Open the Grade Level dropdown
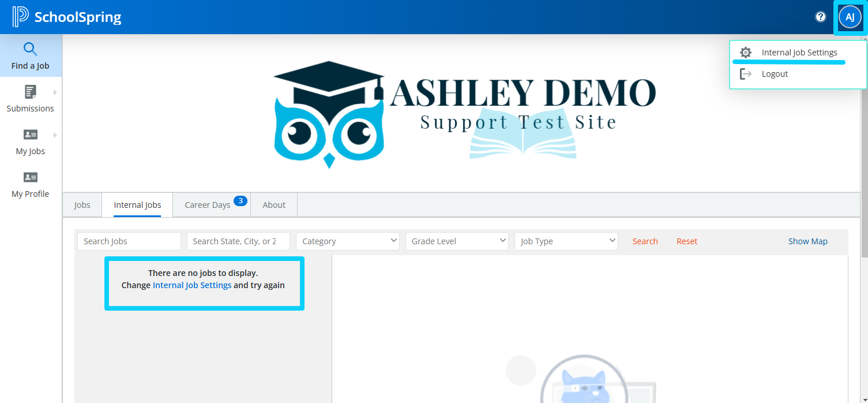This screenshot has height=403, width=868. 457,241
